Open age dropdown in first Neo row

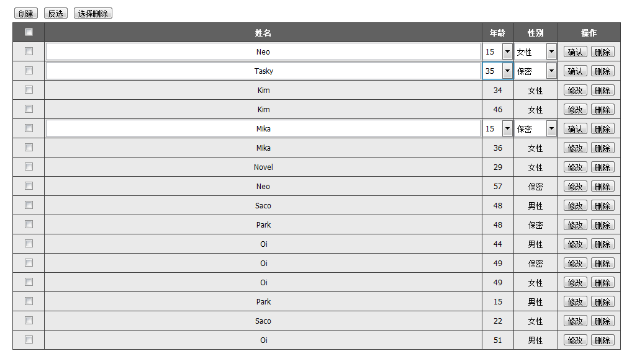[x=498, y=52]
